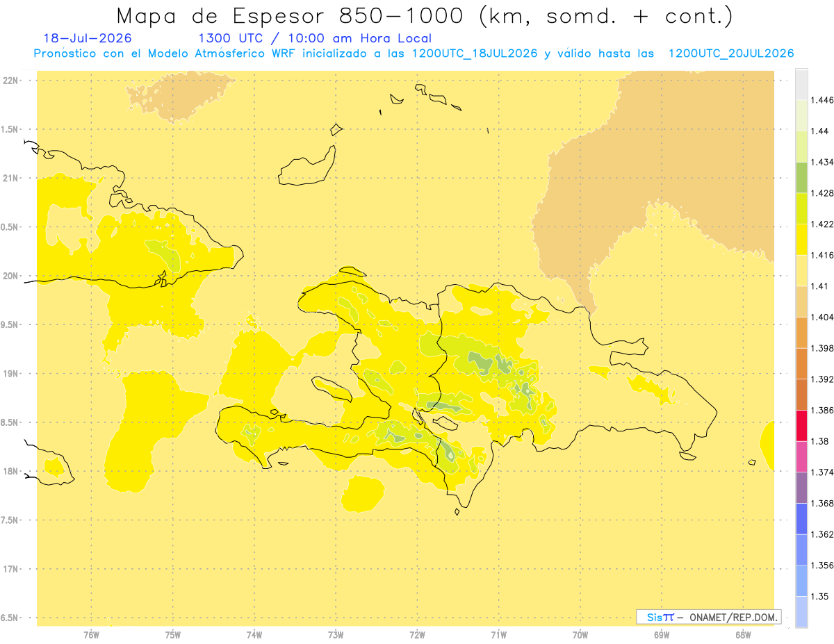Click the latitude label '22N'
The image size is (834, 644).
[x=10, y=81]
